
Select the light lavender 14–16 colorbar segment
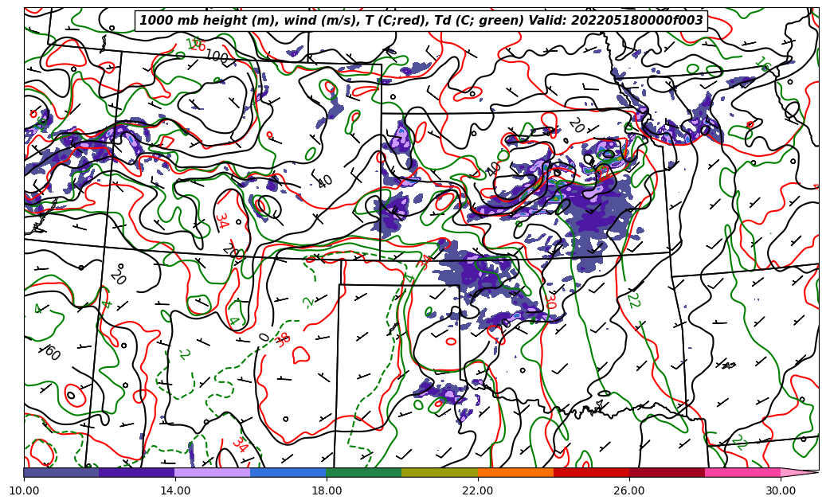pyautogui.click(x=213, y=472)
